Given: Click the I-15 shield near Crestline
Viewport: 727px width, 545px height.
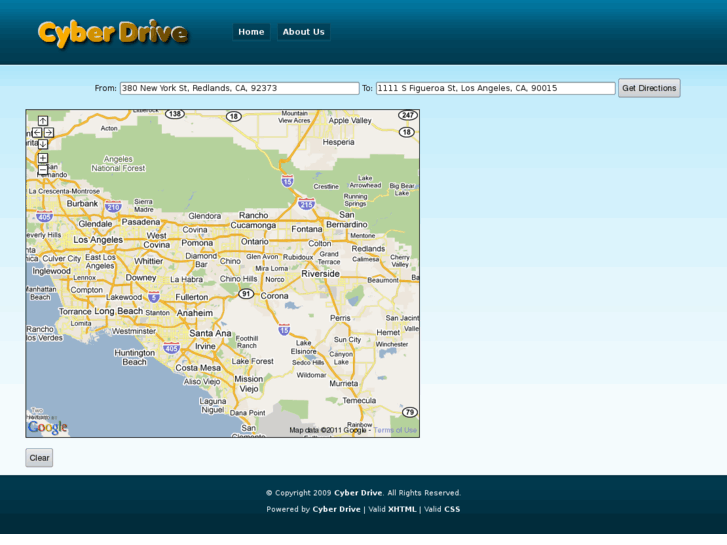Looking at the screenshot, I should coord(287,181).
